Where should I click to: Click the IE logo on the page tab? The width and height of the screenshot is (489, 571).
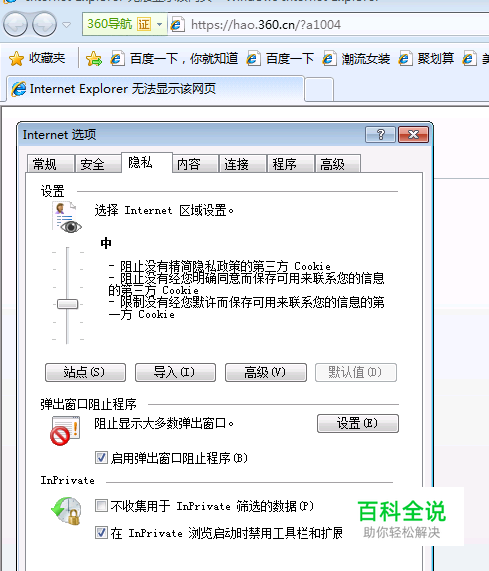19,89
